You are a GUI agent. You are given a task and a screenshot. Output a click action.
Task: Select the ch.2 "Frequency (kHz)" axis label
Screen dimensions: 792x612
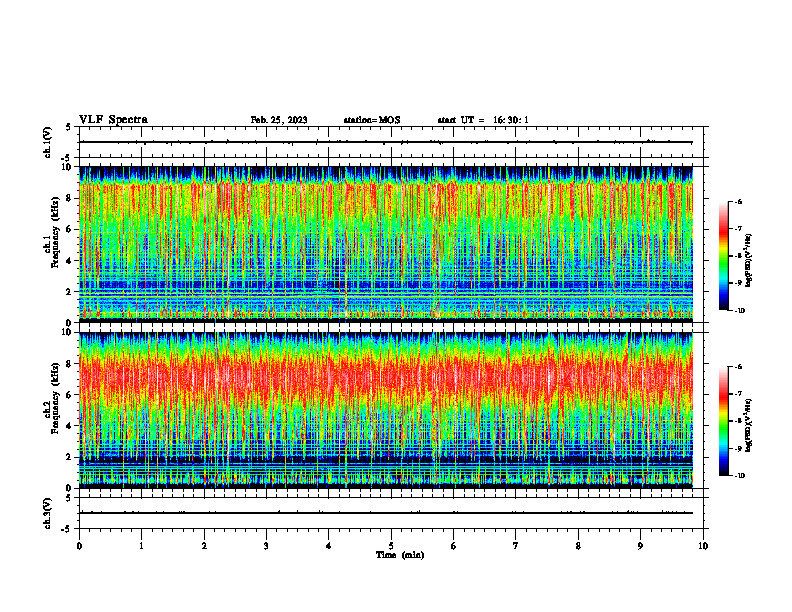click(55, 398)
